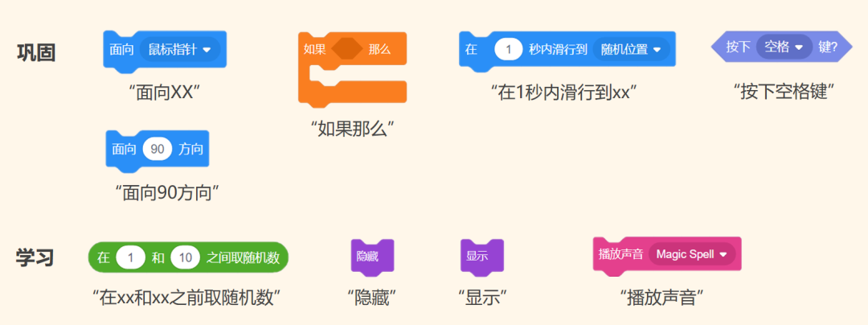
Task: Select the blue 面向 90 方向 block
Action: (158, 150)
